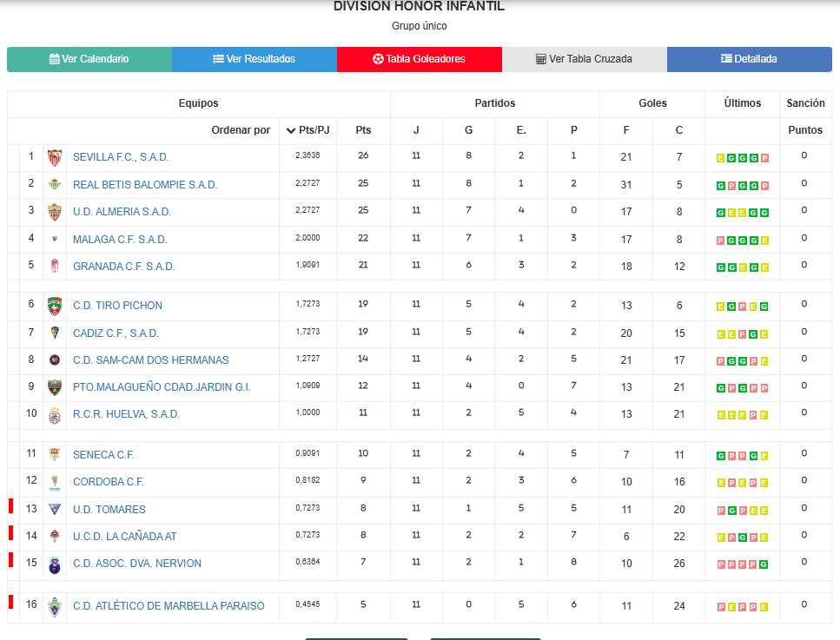Open the Ver Resultados tab
The image size is (840, 640).
pos(255,59)
